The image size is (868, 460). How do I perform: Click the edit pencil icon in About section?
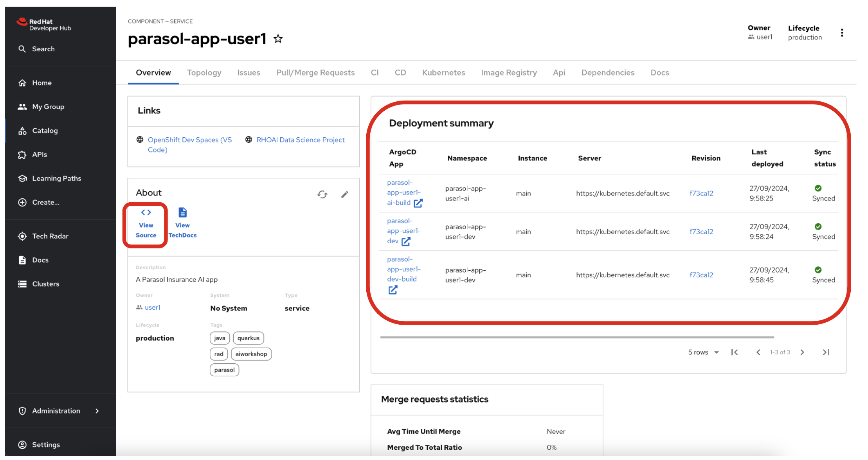click(x=344, y=193)
